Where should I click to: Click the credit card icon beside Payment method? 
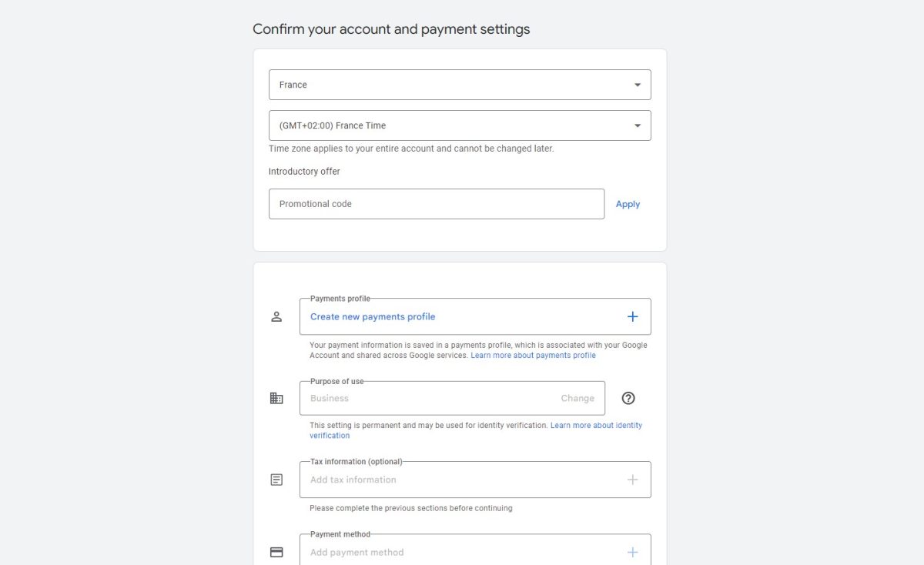(276, 552)
